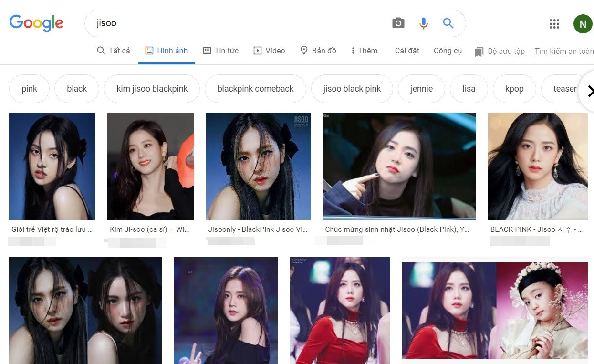Click the Google logo
594x364 pixels.
tap(36, 23)
